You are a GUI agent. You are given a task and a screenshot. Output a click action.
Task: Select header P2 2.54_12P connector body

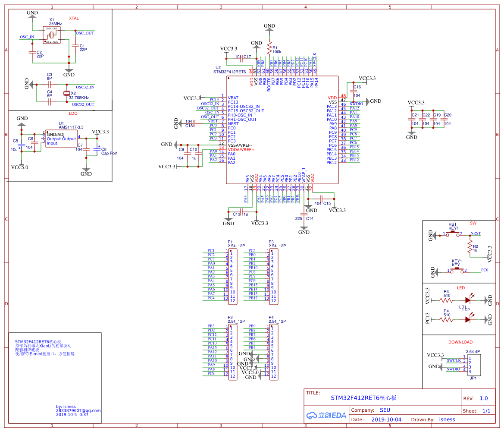pos(233,352)
